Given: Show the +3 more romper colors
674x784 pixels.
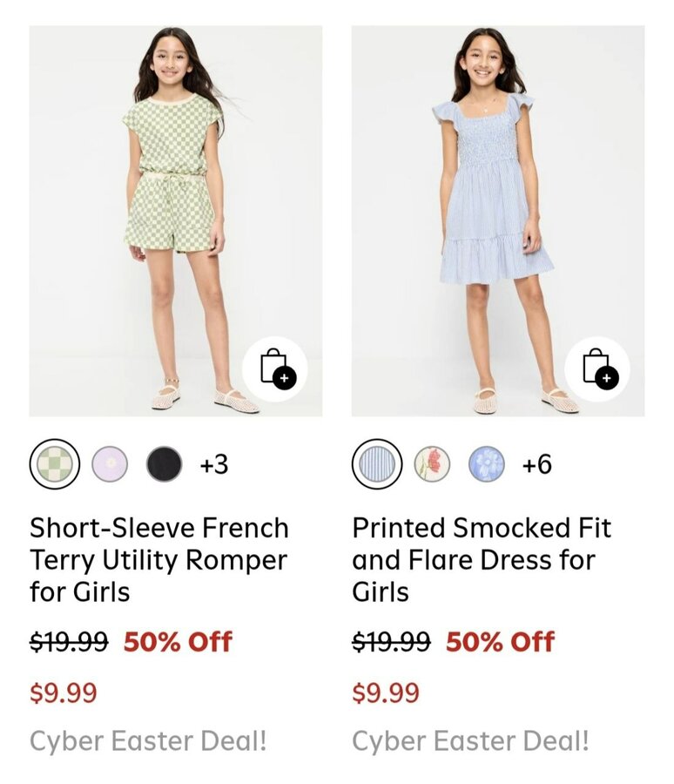Looking at the screenshot, I should point(214,464).
